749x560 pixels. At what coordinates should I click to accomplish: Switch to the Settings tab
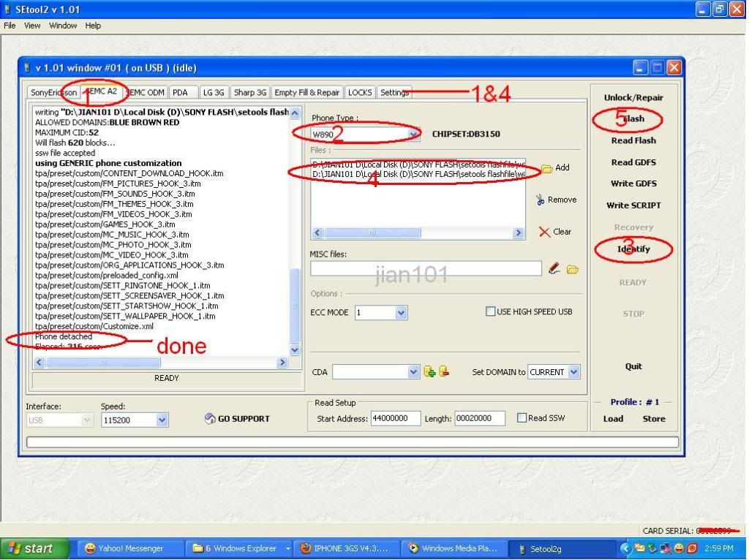[x=394, y=93]
